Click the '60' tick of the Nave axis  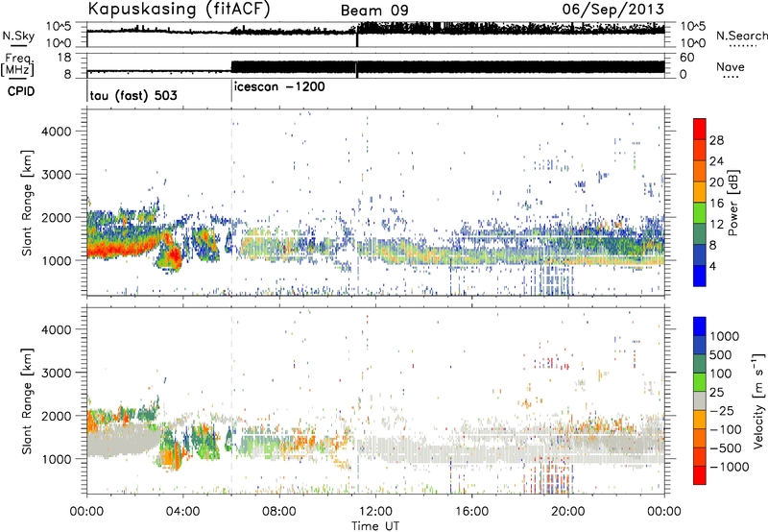(686, 58)
